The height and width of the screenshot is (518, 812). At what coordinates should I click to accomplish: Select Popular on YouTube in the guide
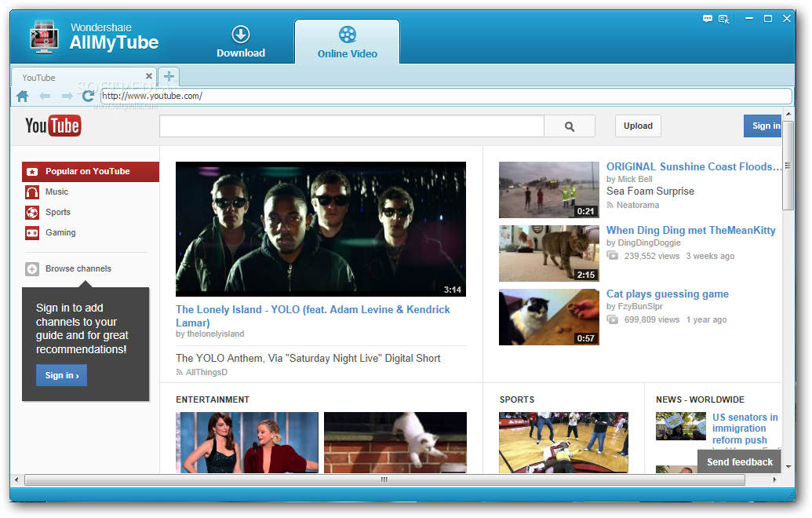(x=90, y=171)
